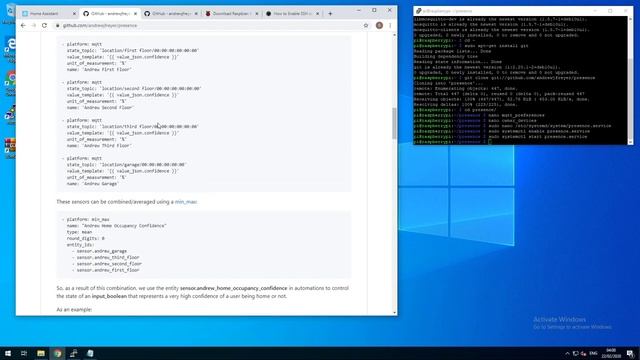Switch to the Download Raspbian browser tab

click(x=231, y=13)
